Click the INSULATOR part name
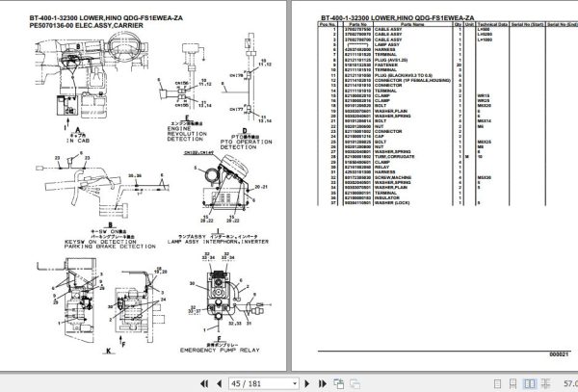 [387, 197]
